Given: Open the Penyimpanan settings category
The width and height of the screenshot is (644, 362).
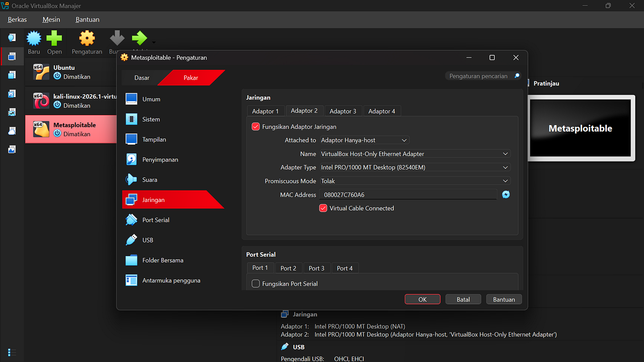Looking at the screenshot, I should pyautogui.click(x=172, y=160).
